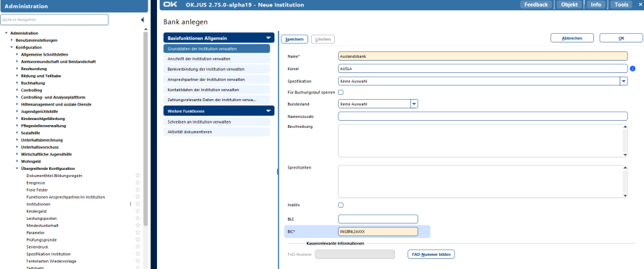Viewport: 644px width, 269px height.
Task: Collapse the Basisfunktionen Allgemein section
Action: pos(268,38)
